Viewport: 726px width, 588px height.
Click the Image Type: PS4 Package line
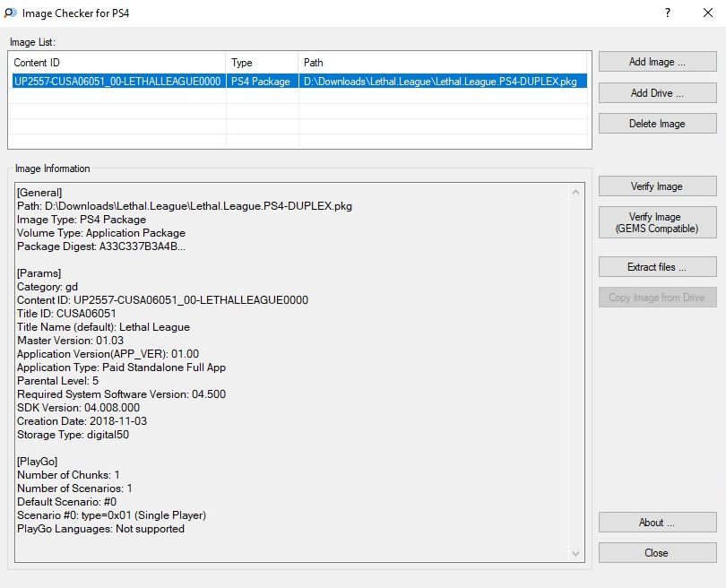pyautogui.click(x=82, y=220)
